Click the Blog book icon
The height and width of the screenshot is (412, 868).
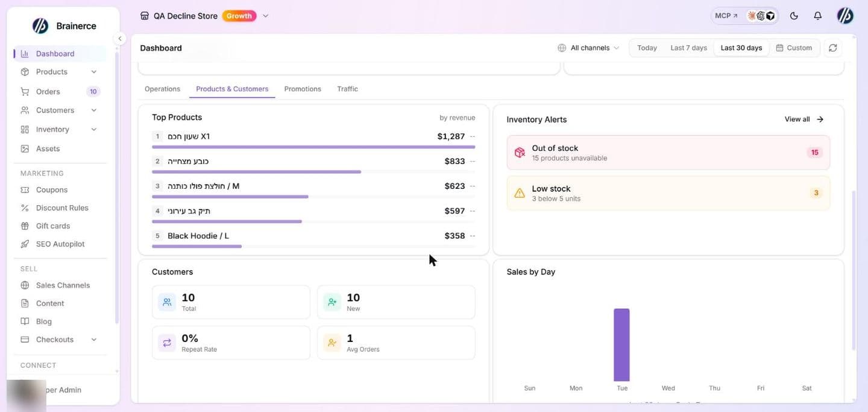click(25, 322)
